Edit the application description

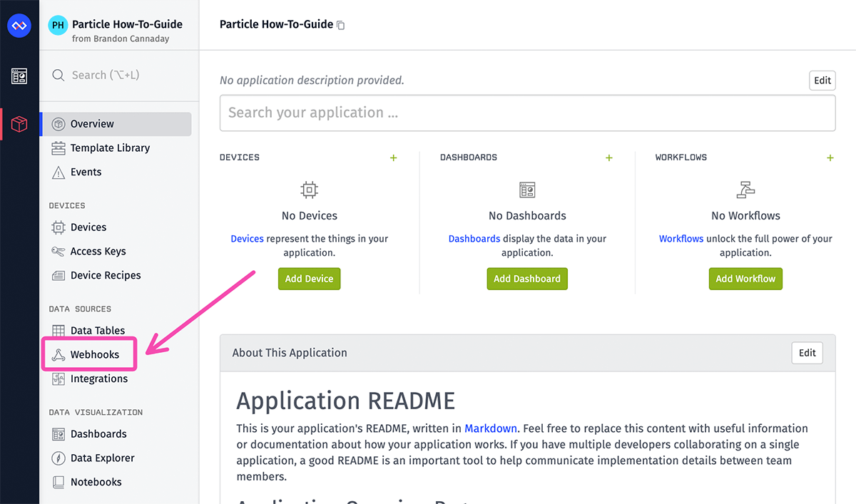pos(822,81)
